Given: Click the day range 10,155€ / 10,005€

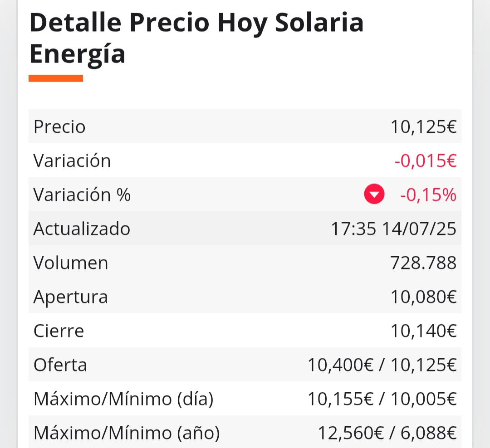Looking at the screenshot, I should (x=382, y=399).
